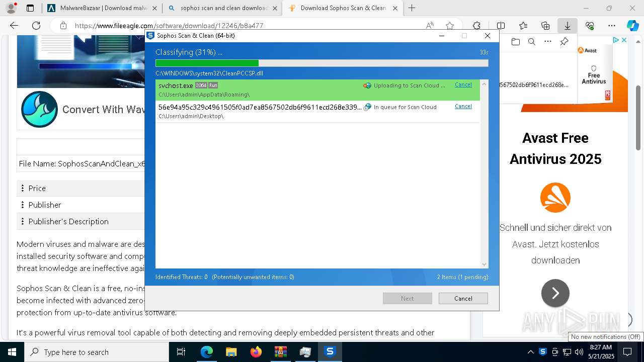The height and width of the screenshot is (362, 644).
Task: Click the Avast Free Antivirus 2025 headline
Action: click(x=555, y=148)
